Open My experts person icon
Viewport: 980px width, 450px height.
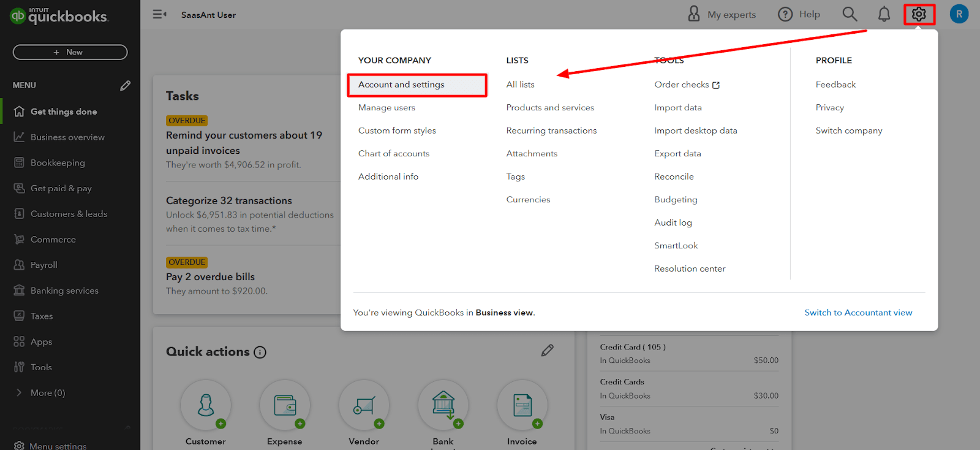pyautogui.click(x=694, y=14)
